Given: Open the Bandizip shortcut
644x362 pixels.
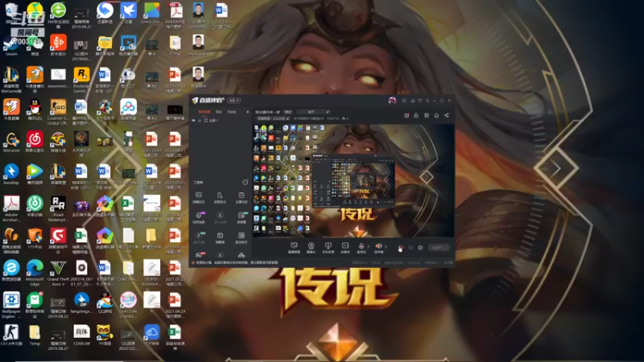Looking at the screenshot, I should pos(11,174).
